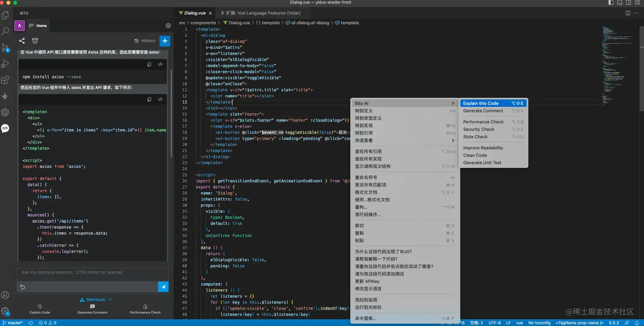Open the Explorer view in activity bar

(6, 15)
